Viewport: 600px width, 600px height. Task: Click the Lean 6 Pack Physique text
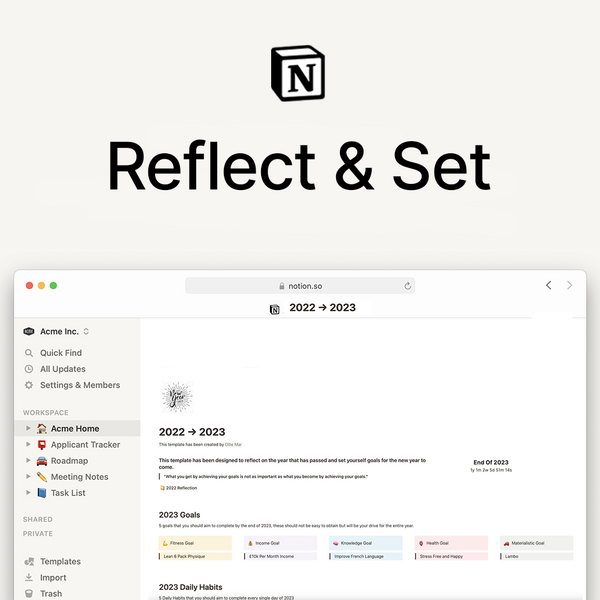pyautogui.click(x=184, y=556)
